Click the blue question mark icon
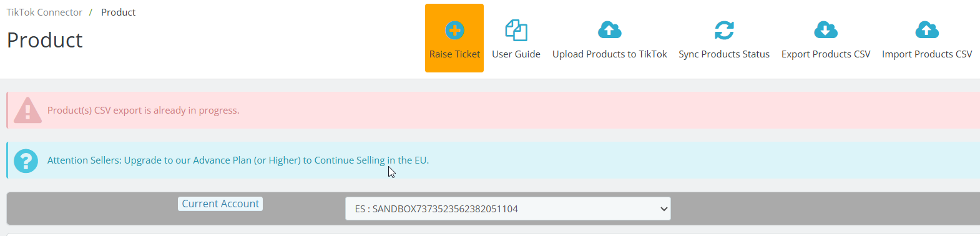 [26, 160]
